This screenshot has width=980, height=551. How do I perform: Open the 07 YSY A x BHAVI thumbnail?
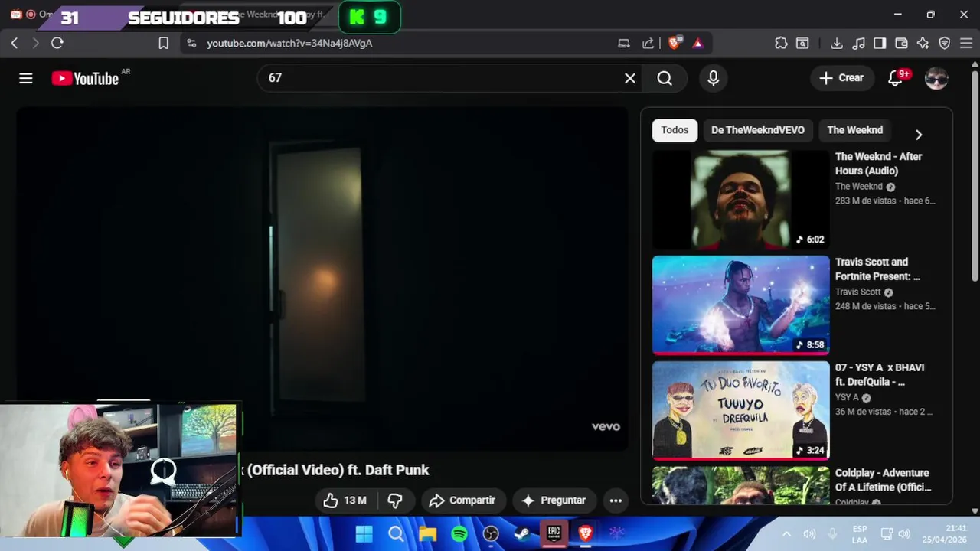click(x=740, y=410)
